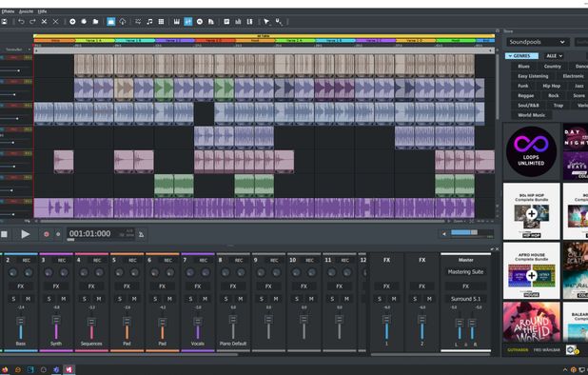The height and width of the screenshot is (375, 588).
Task: Open the Loops Unlimited thumbnail
Action: click(x=531, y=151)
